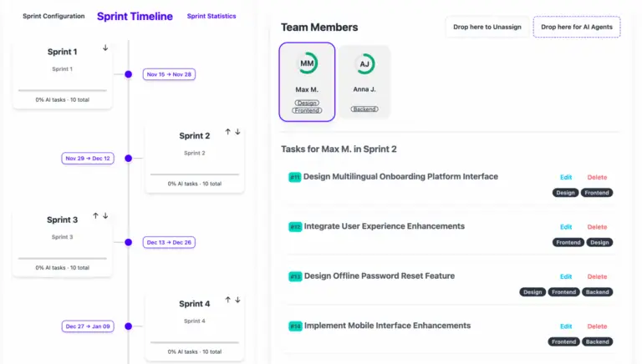Click Max M.'s MM avatar icon

click(x=307, y=64)
